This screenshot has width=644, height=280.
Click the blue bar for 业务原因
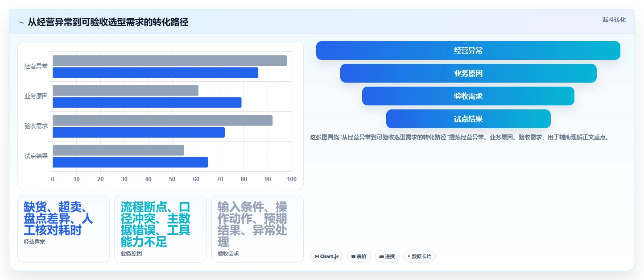[147, 103]
